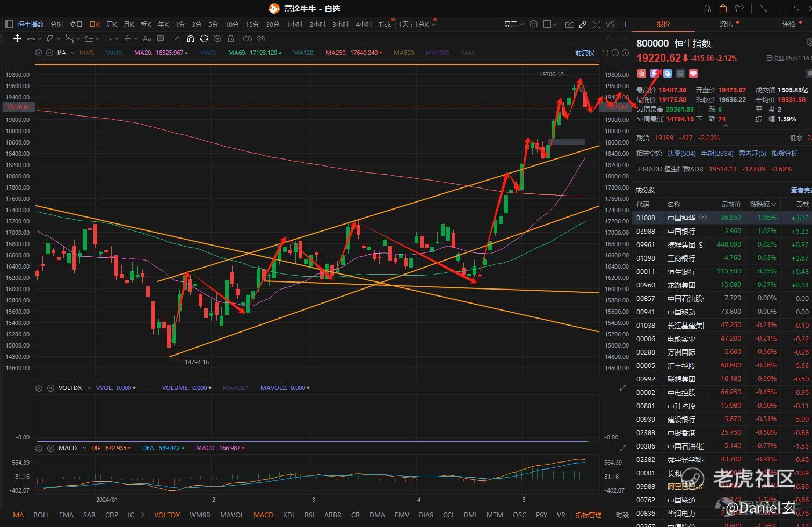Switch to the 周K timeframe tab
812x527 pixels.
[x=112, y=24]
